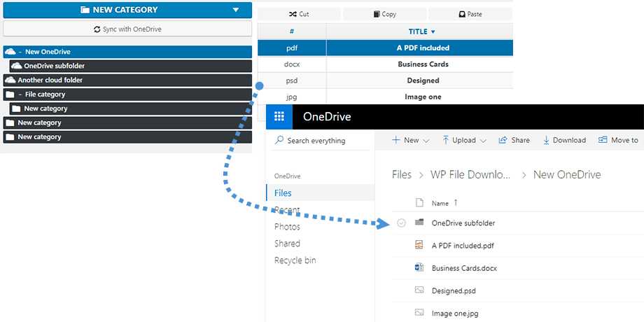Open the OneDrive subfolder folder
This screenshot has width=644, height=322.
(x=463, y=223)
